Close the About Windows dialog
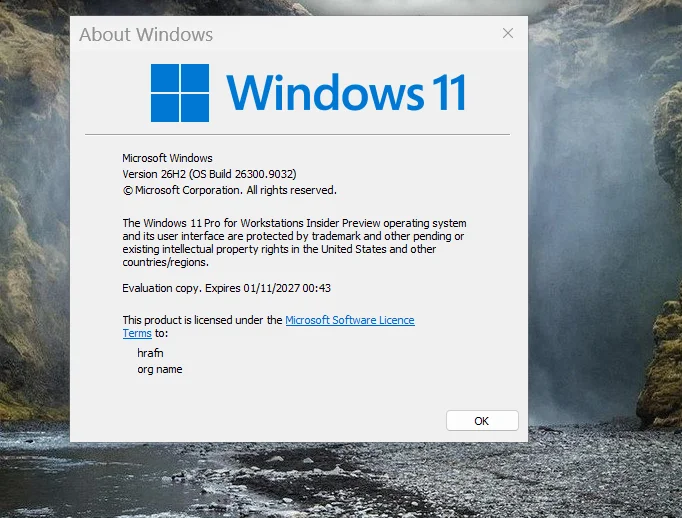 coord(508,33)
